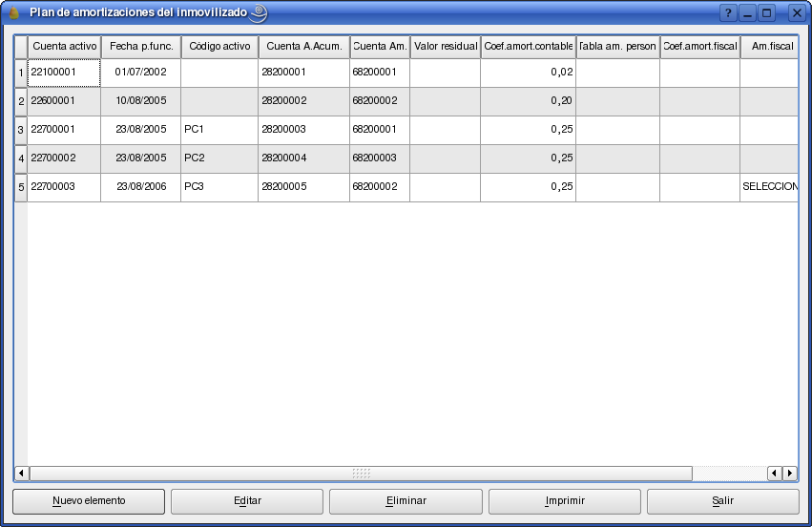Click cell 28200001
The image size is (812, 527).
(x=304, y=73)
